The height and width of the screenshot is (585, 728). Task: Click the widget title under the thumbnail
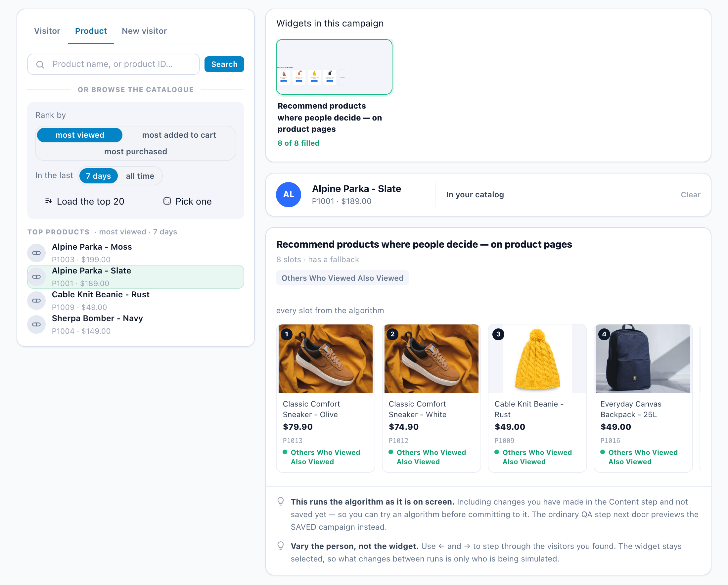pos(330,117)
